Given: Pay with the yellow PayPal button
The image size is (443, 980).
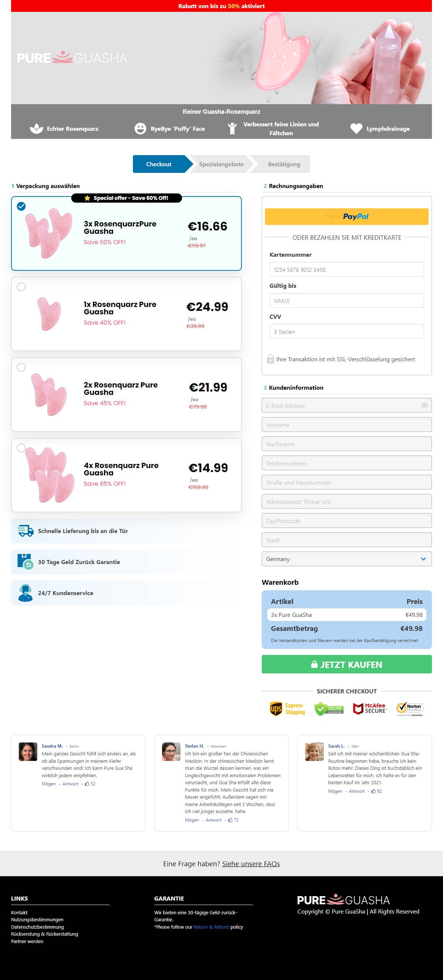Looking at the screenshot, I should [x=346, y=216].
